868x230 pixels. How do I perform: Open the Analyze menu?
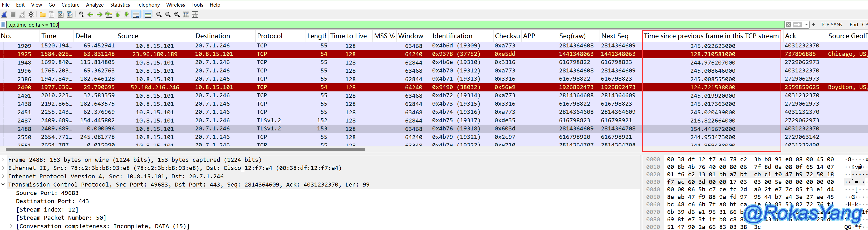[x=95, y=5]
